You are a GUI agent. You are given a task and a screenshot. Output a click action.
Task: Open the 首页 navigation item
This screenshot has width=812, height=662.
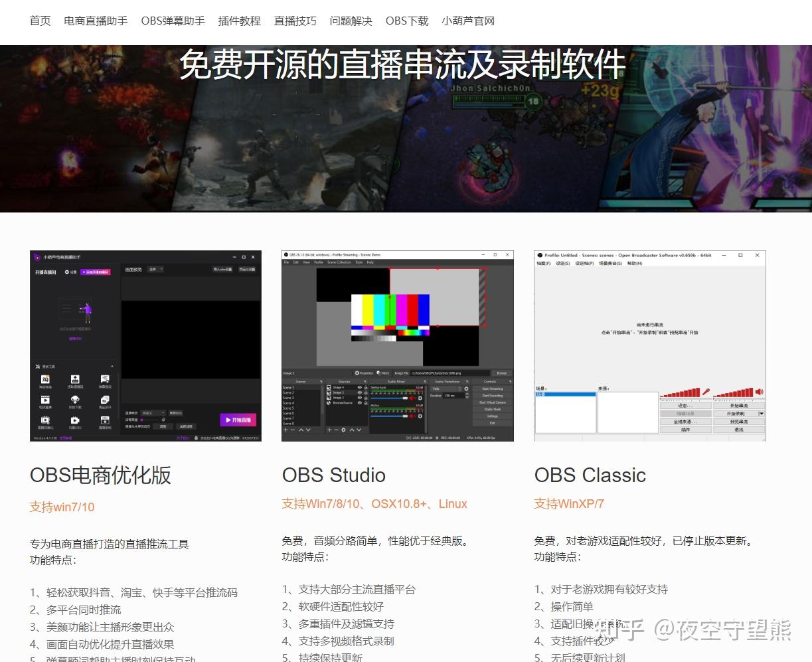coord(40,21)
